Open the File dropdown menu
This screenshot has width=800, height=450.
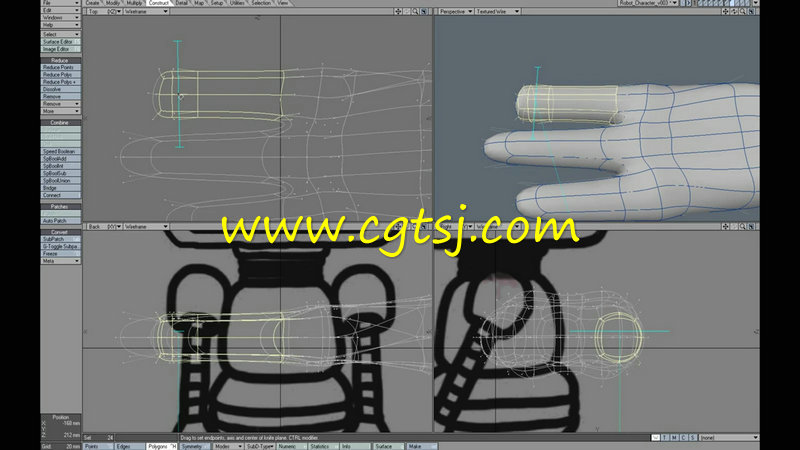[61, 3]
